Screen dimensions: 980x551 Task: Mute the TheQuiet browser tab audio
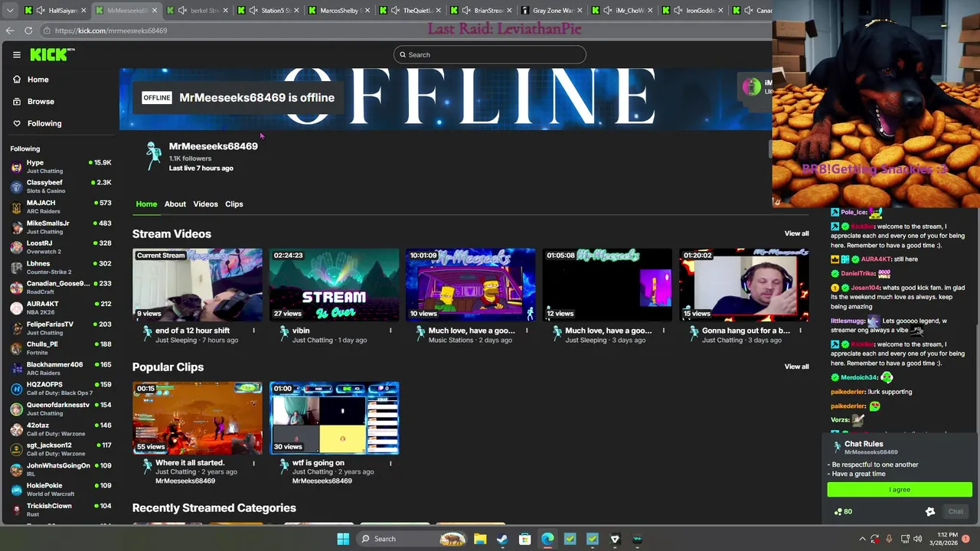[x=395, y=11]
